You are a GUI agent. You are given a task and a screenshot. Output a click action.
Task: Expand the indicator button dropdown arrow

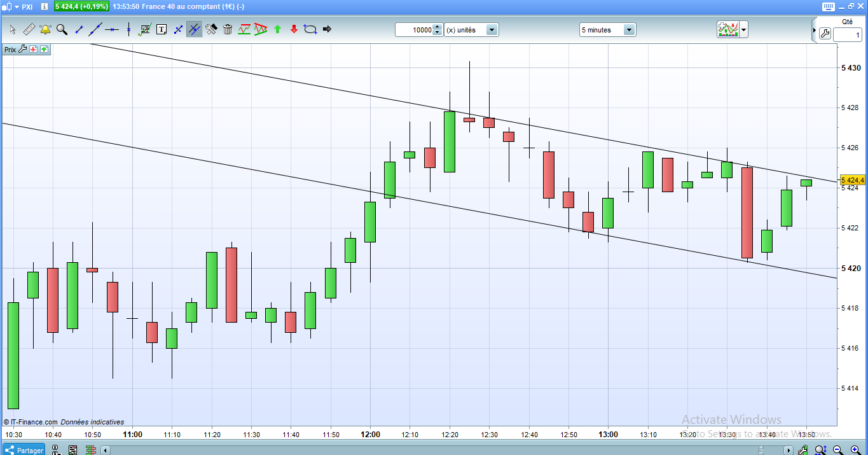click(x=743, y=29)
